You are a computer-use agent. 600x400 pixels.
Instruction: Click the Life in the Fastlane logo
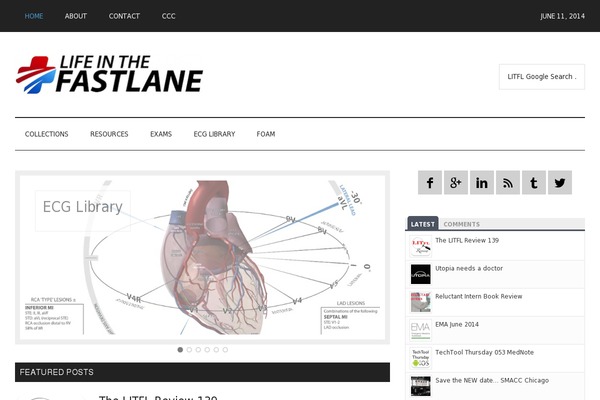[x=109, y=74]
